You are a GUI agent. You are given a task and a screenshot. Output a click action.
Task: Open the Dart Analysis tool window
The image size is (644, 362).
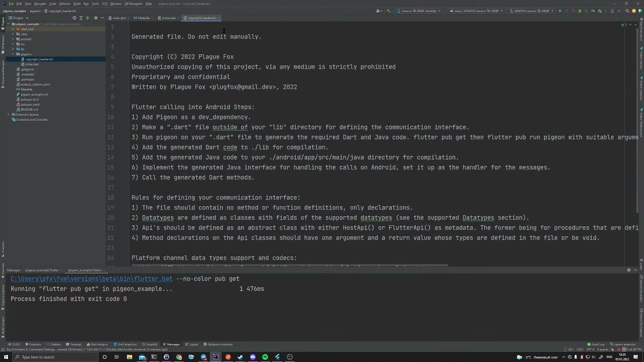(x=97, y=344)
